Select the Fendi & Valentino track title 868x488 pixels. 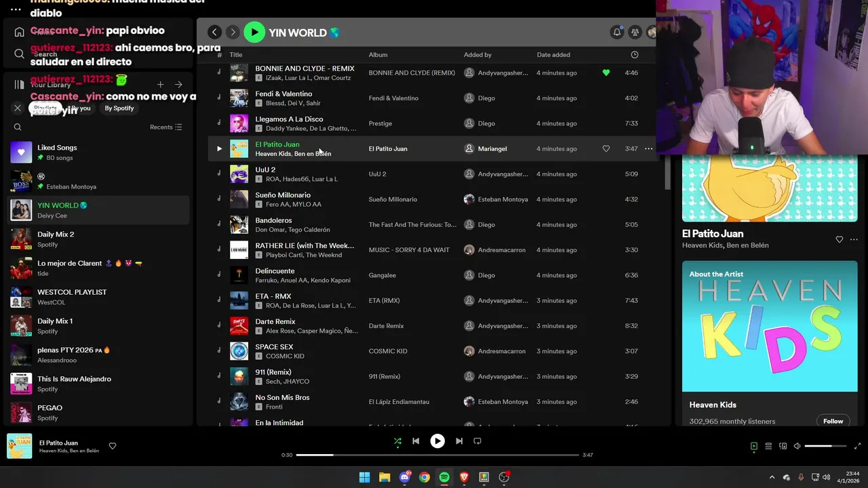[x=283, y=94]
